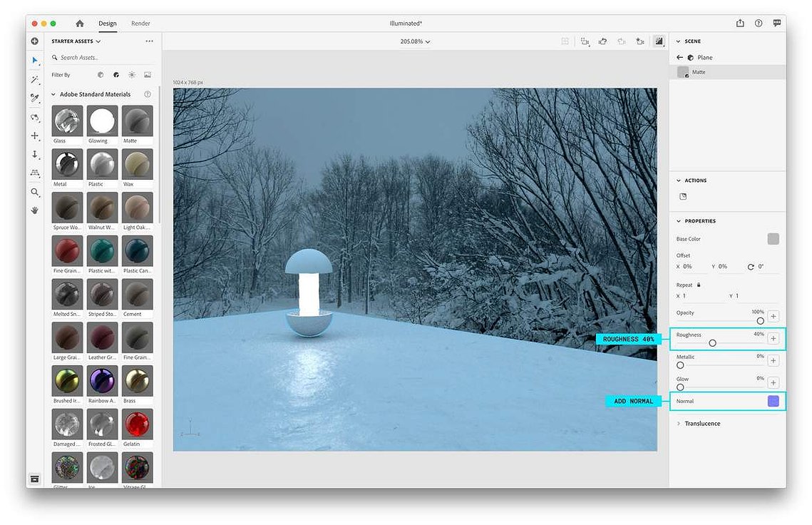Open the three-dot menu in Starter Assets
Viewport: 812px width, 525px height.
click(149, 41)
